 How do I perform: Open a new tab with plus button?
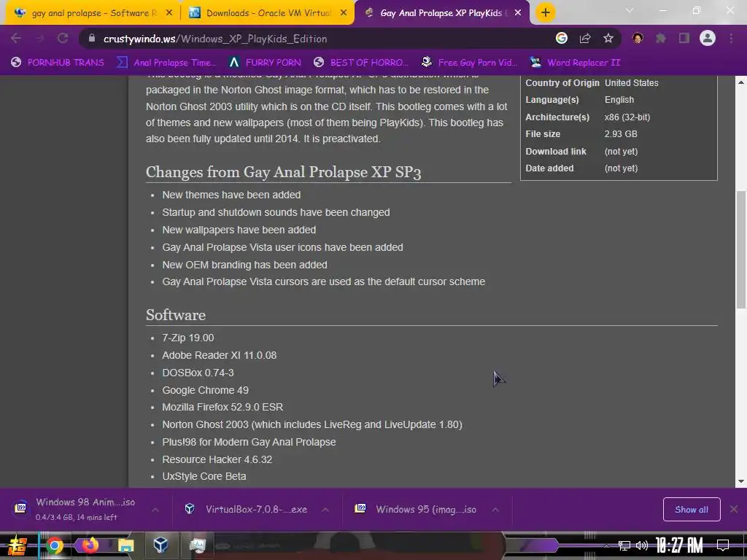(546, 13)
